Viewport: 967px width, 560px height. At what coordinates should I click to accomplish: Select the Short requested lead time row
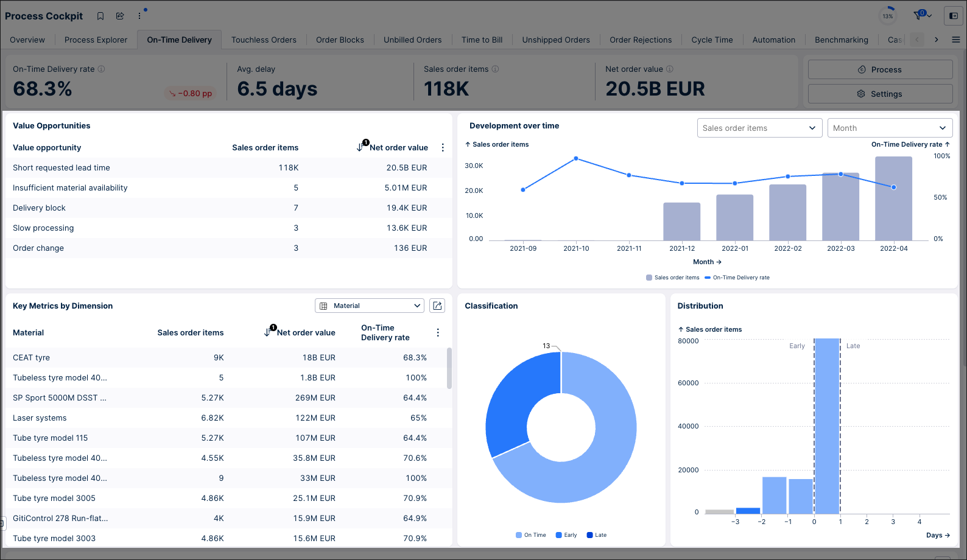[228, 167]
